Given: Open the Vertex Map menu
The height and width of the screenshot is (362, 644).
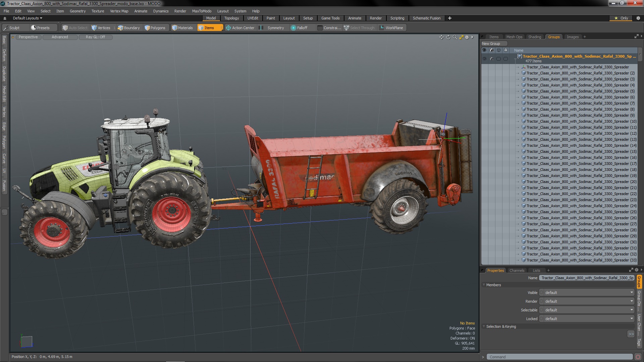Looking at the screenshot, I should click(x=119, y=11).
